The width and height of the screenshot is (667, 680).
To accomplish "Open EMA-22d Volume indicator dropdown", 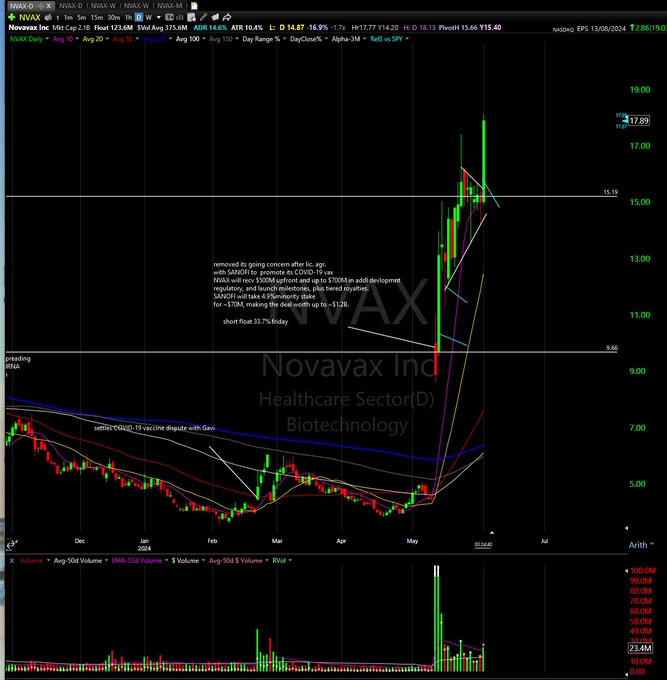I will (x=167, y=560).
